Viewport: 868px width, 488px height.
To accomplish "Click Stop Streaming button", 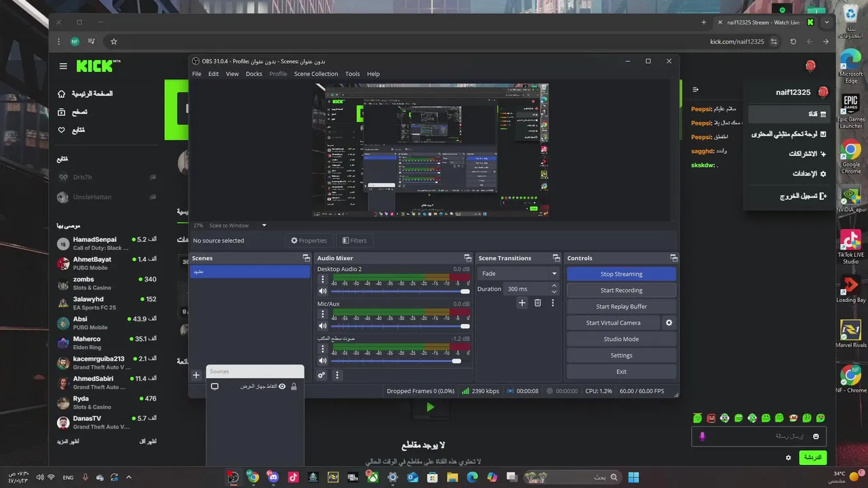I will coord(621,274).
